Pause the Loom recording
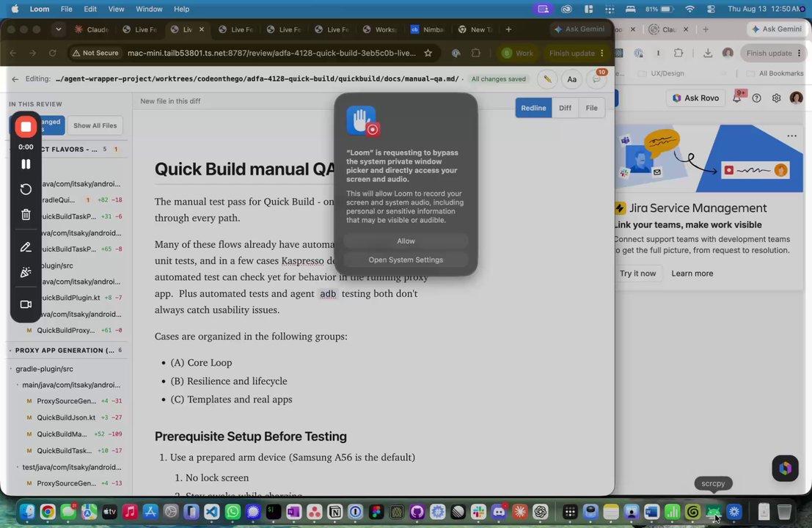This screenshot has height=528, width=812. (26, 164)
